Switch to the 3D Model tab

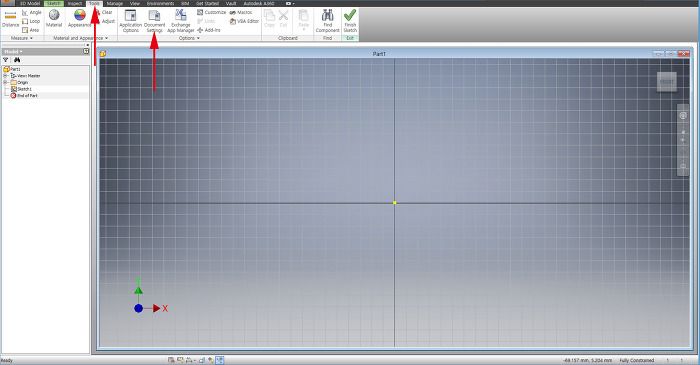click(29, 4)
